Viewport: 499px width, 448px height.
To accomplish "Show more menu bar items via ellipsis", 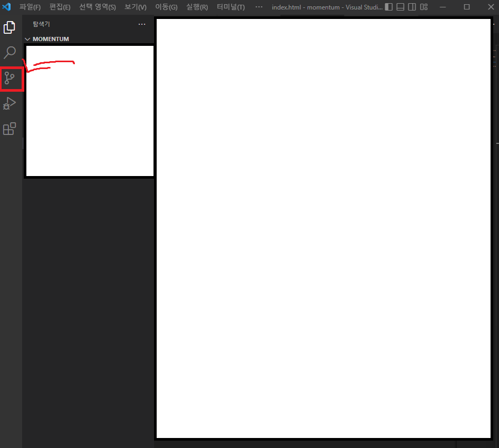I will [x=259, y=7].
